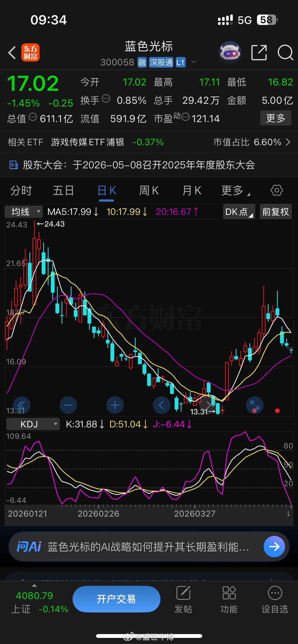
Task: Tap the back arrow icon
Action: 12,53
